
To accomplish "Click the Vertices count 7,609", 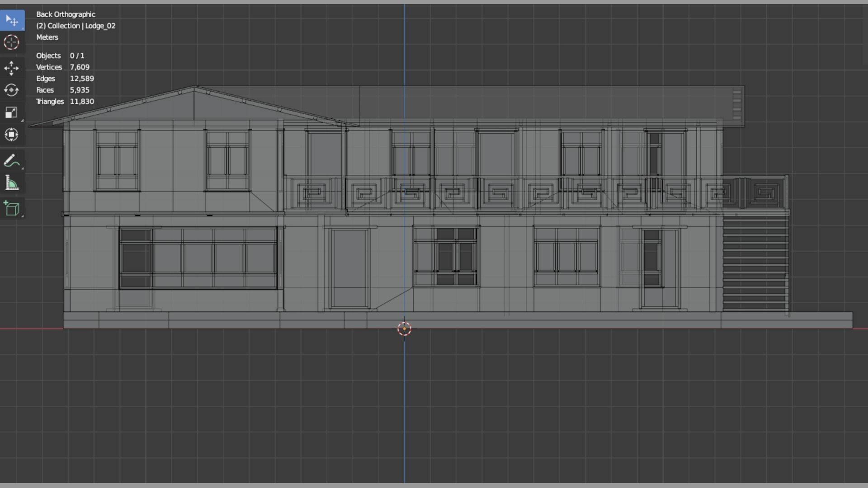I will click(x=80, y=67).
